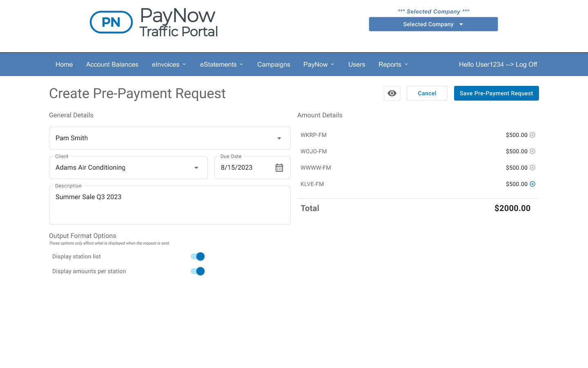Open the Client dropdown Adams Air Conditioning
Viewport: 588px width, 368px height.
[128, 168]
